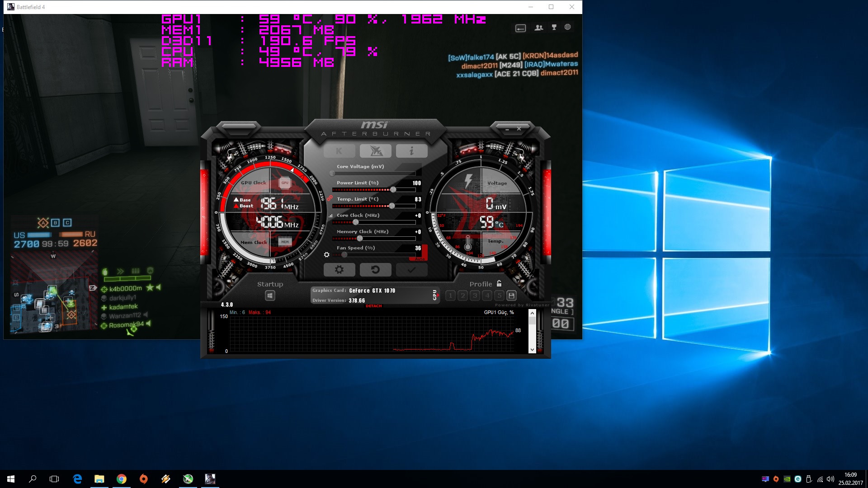The image size is (868, 488).
Task: Click the Memory Clock slider handle
Action: click(360, 239)
